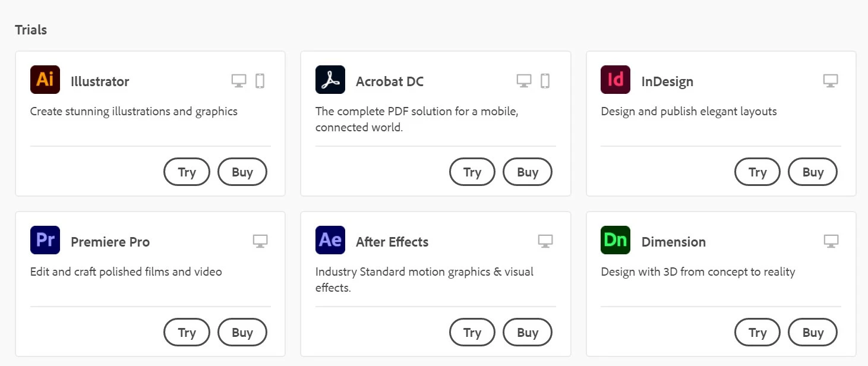The height and width of the screenshot is (366, 868).
Task: Click the Premiere Pro Pr app icon
Action: pyautogui.click(x=45, y=240)
